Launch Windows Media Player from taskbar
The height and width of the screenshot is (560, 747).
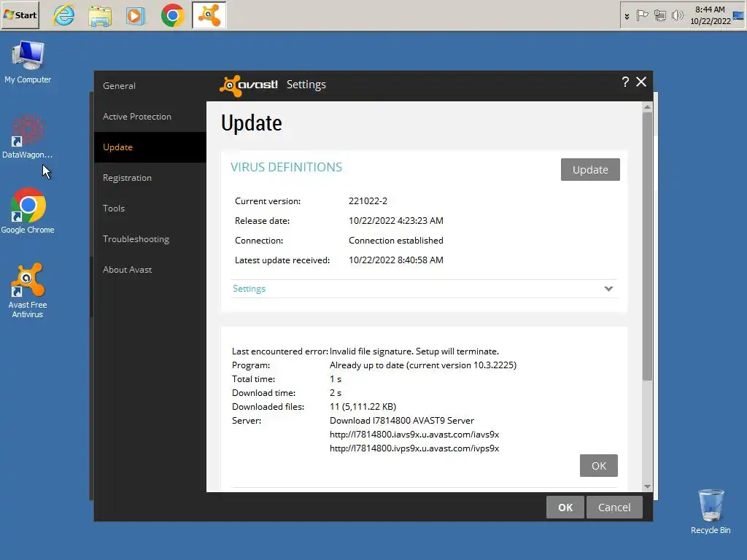tap(136, 16)
